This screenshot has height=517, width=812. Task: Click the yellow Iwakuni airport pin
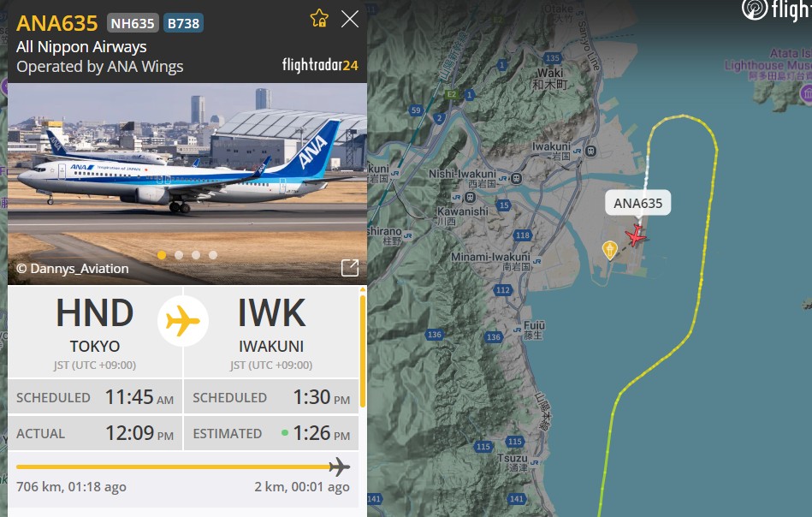pyautogui.click(x=610, y=250)
